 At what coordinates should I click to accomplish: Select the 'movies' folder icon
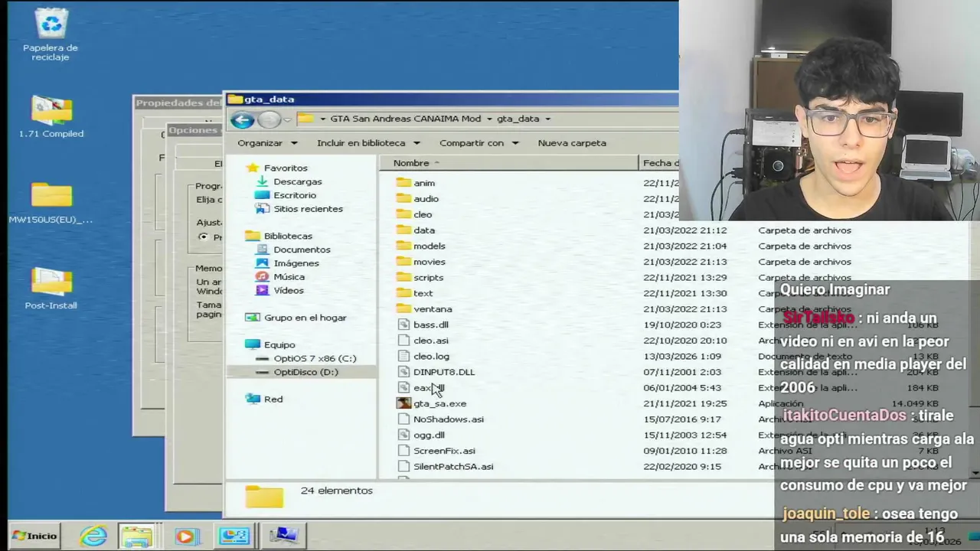(x=403, y=262)
